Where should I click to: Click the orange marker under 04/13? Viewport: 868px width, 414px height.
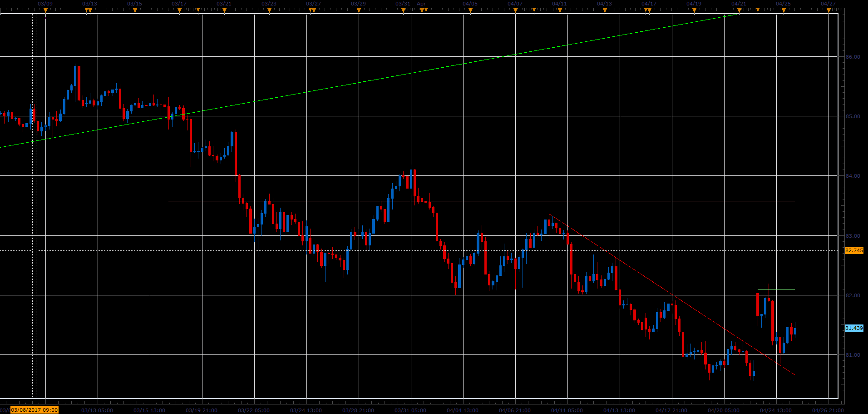click(x=605, y=10)
